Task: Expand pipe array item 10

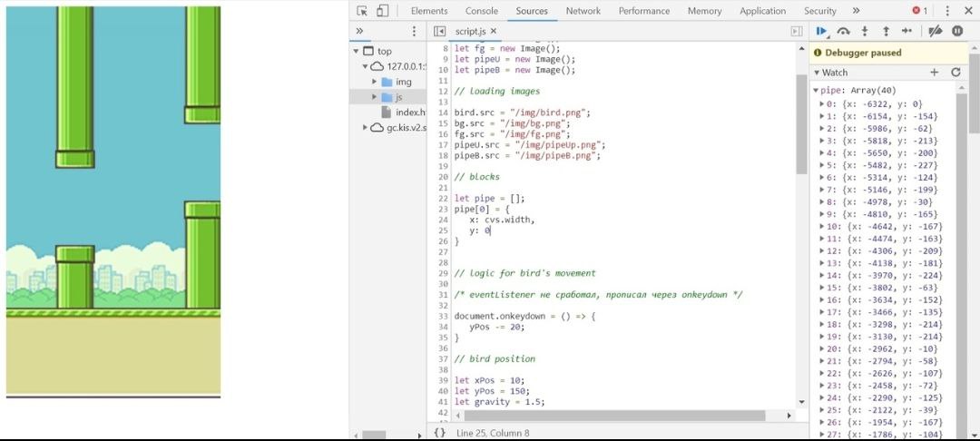Action: tap(822, 227)
